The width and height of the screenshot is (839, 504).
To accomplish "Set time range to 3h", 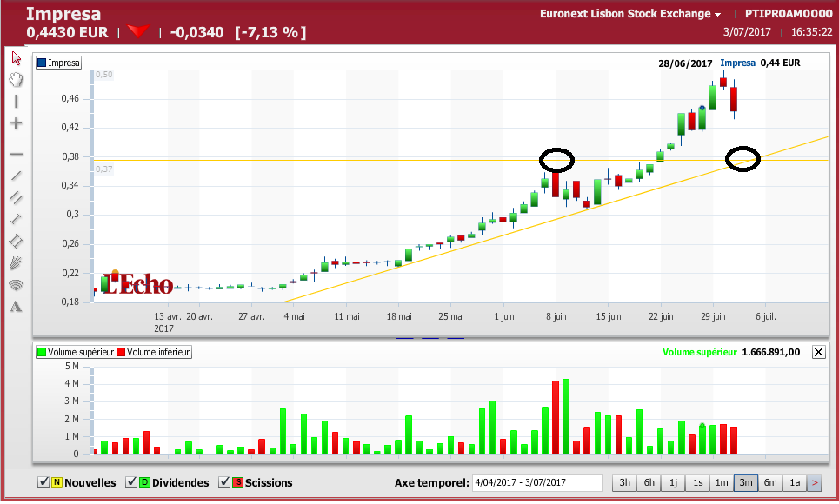I will 624,482.
